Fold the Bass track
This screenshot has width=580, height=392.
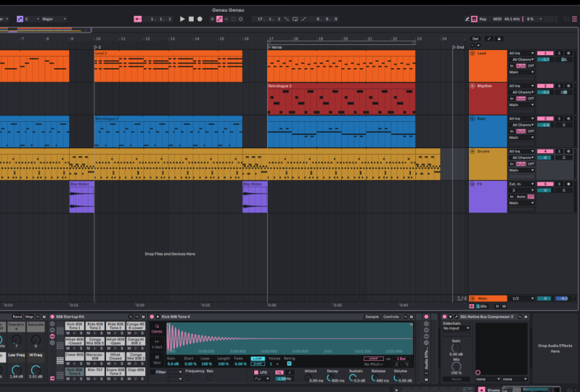[x=473, y=119]
